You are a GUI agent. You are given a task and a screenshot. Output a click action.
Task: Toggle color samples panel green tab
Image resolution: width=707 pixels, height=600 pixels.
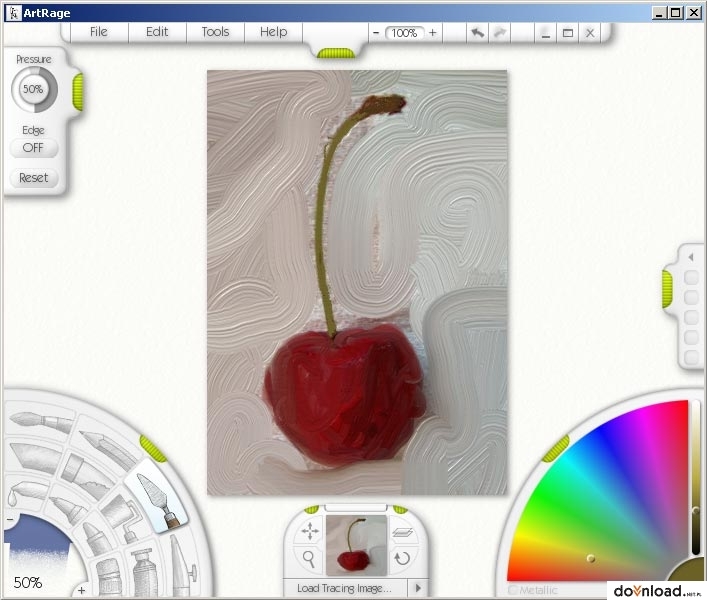[x=667, y=289]
